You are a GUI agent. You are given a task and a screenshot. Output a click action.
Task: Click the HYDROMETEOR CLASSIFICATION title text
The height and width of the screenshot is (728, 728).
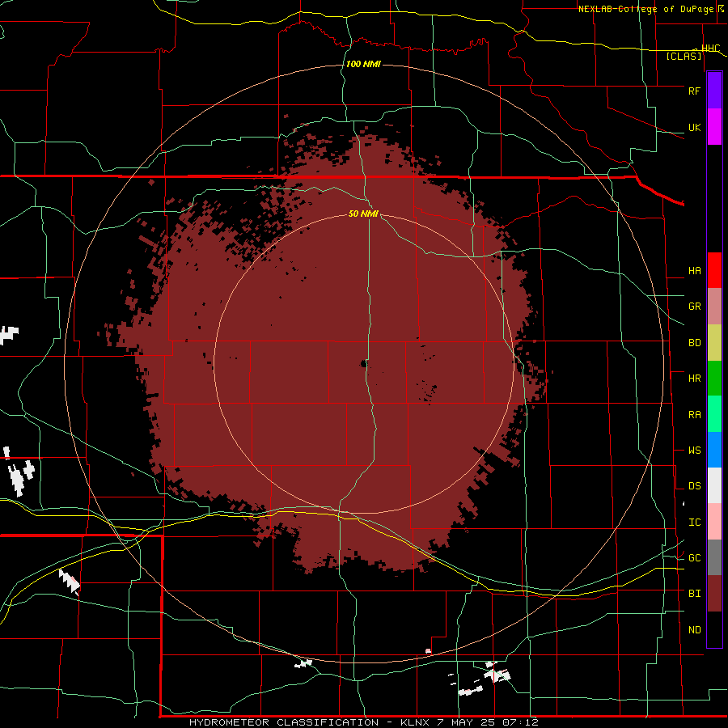(x=283, y=722)
